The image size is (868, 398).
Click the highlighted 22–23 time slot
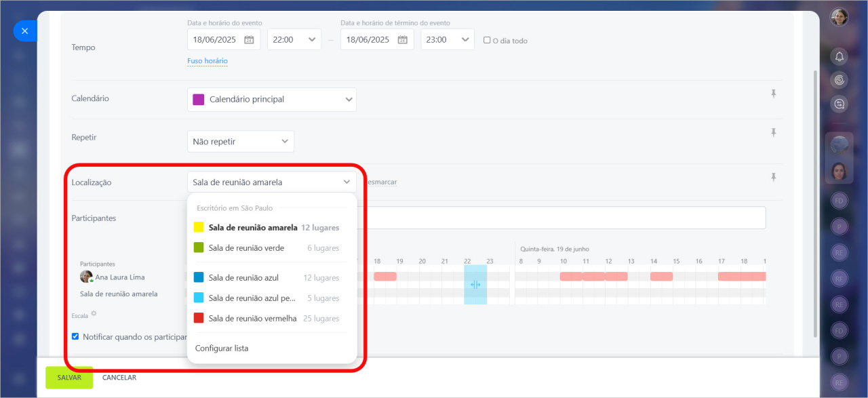(x=475, y=285)
